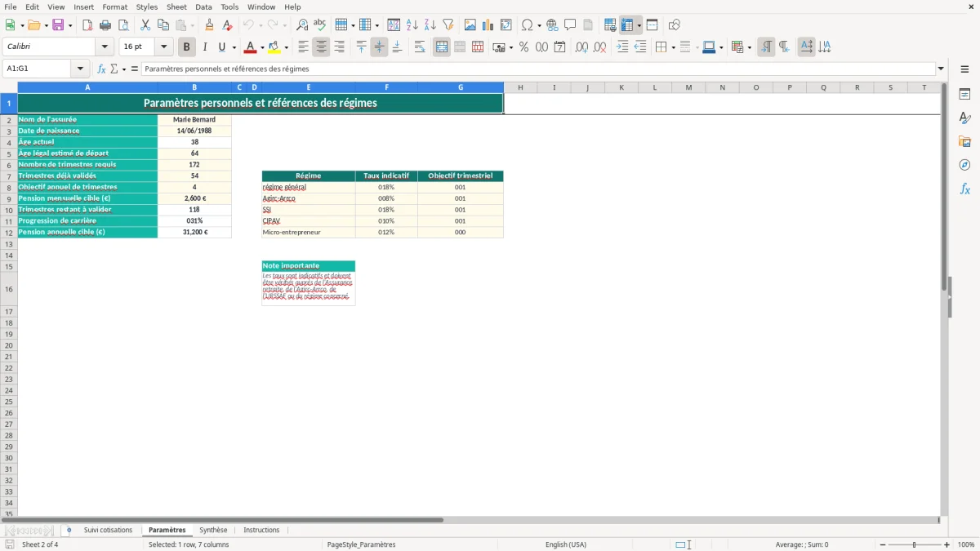Insert special character omega icon
The height and width of the screenshot is (551, 980).
528,25
